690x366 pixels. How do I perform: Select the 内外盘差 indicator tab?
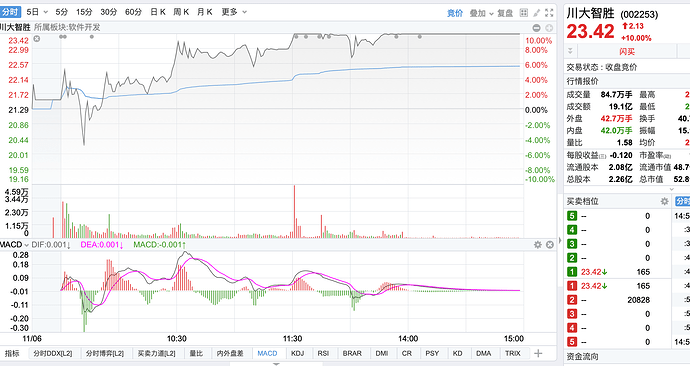tap(230, 353)
